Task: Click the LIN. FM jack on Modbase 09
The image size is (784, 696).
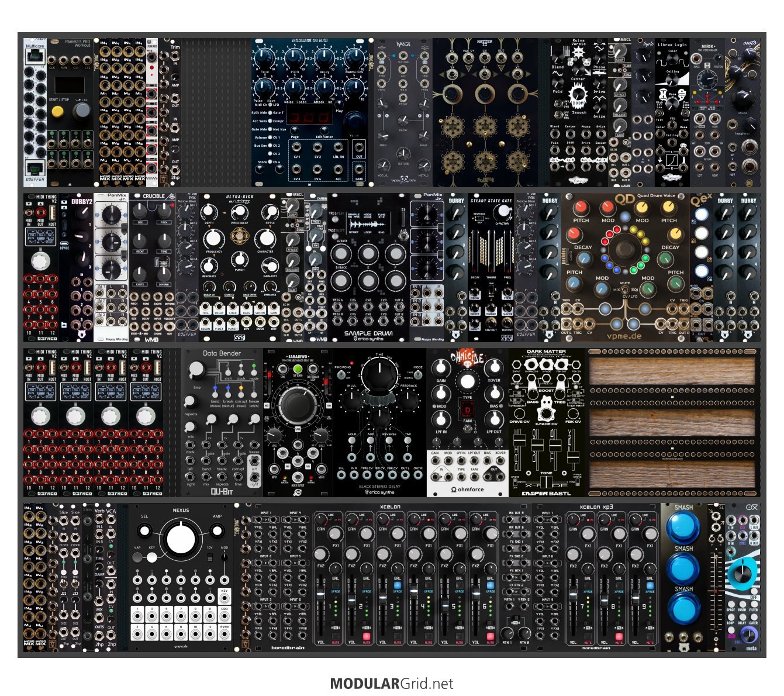Action: [x=338, y=147]
